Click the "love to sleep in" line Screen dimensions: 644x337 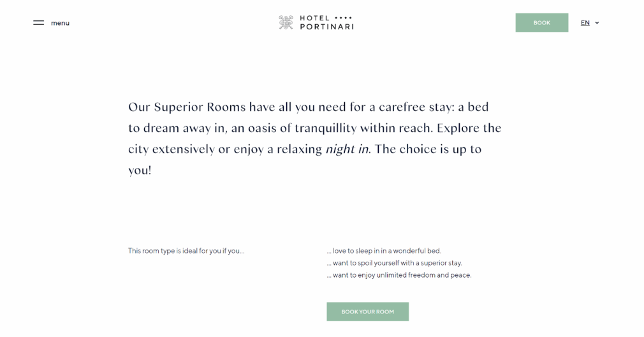pyautogui.click(x=383, y=251)
